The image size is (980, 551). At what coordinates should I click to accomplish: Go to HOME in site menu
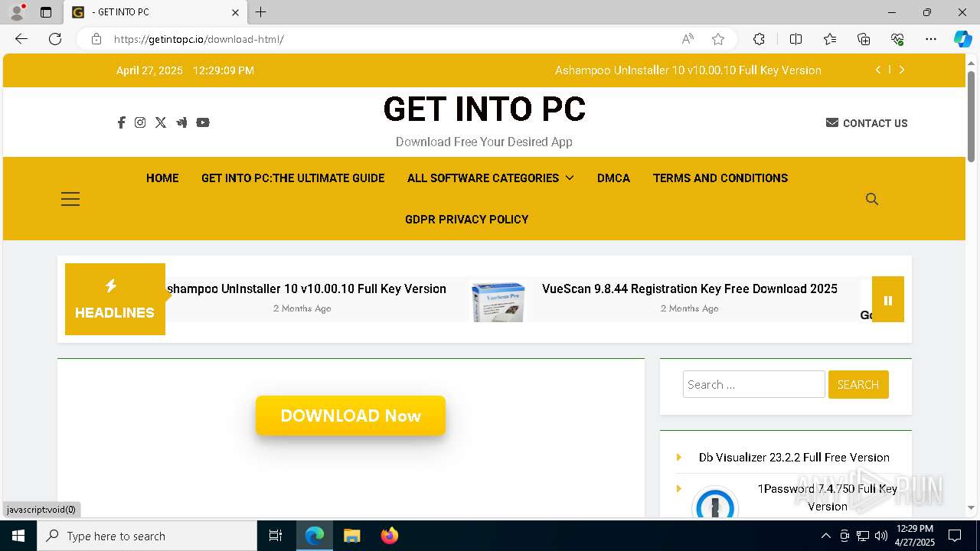coord(162,178)
